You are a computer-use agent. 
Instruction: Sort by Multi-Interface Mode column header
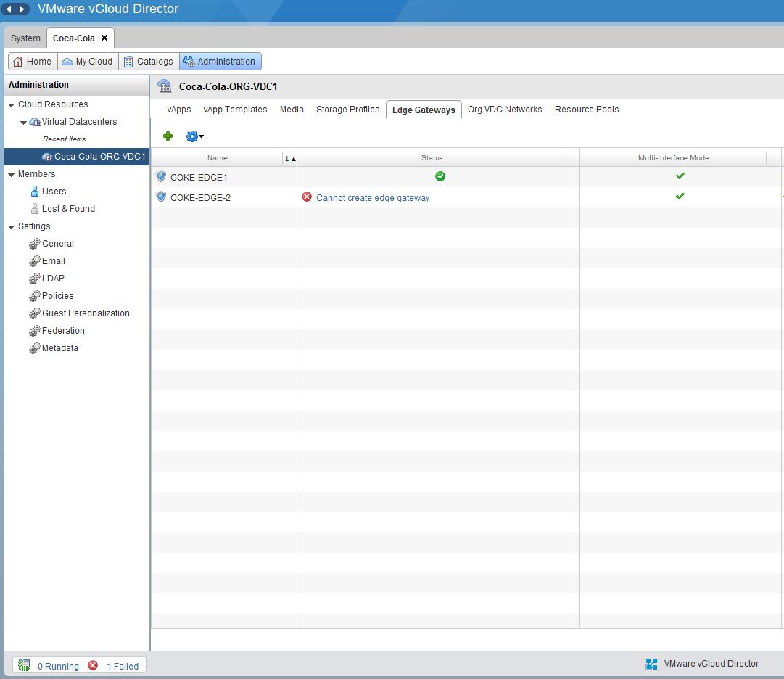click(673, 158)
